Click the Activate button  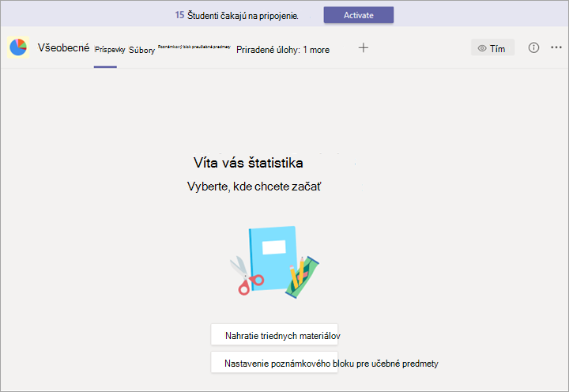(359, 15)
